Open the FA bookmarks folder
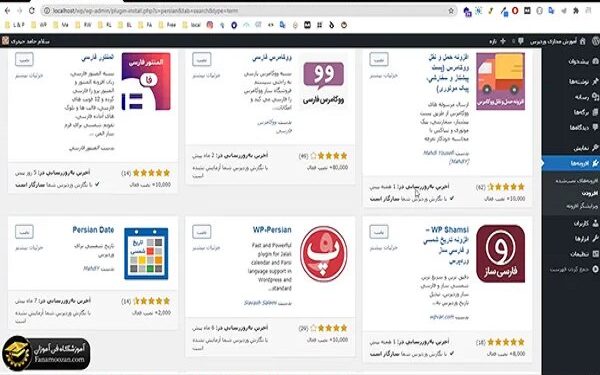This screenshot has height=375, width=600. [145, 25]
